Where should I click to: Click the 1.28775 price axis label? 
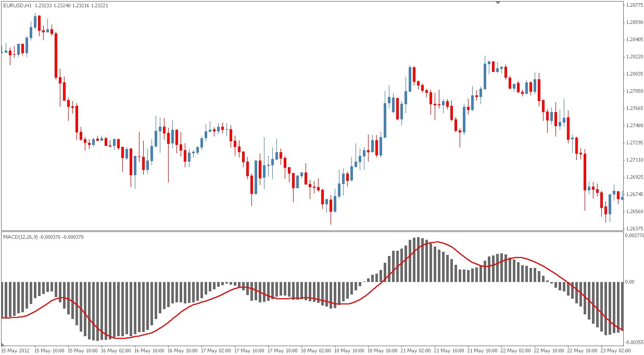click(634, 5)
